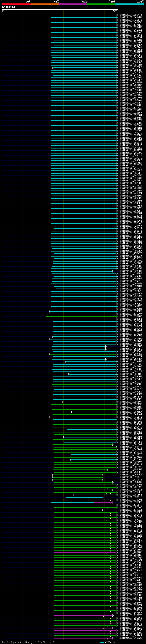Select label UniRef100_Q69SV0
Image resolution: width=146 pixels, height=644 pixels.
point(131,591)
